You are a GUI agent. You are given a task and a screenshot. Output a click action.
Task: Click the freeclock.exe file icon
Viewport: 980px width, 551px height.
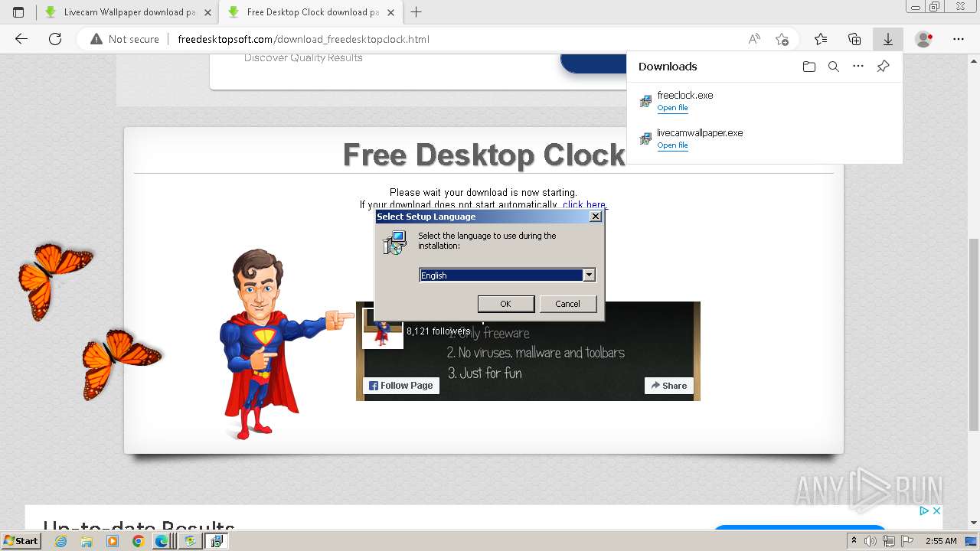(x=645, y=101)
